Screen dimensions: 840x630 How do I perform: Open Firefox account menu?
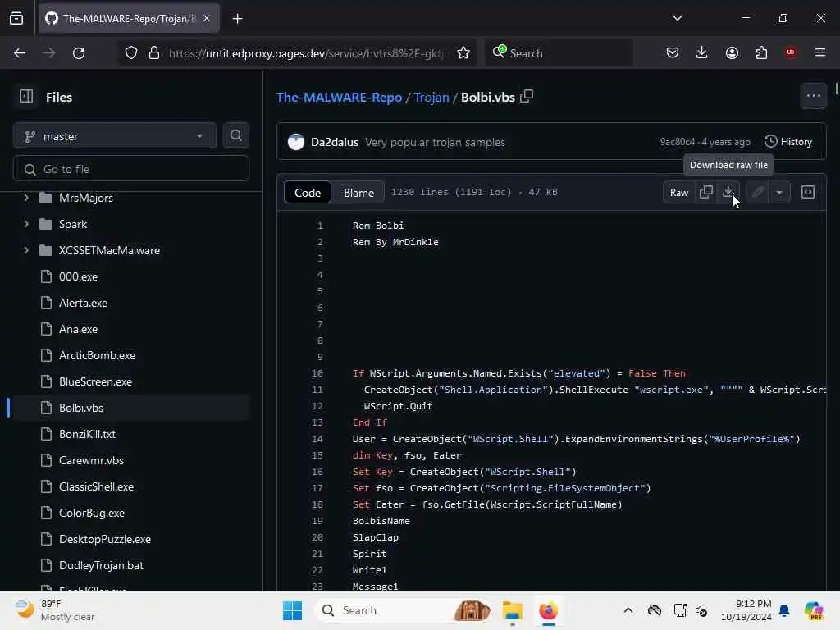pos(732,52)
